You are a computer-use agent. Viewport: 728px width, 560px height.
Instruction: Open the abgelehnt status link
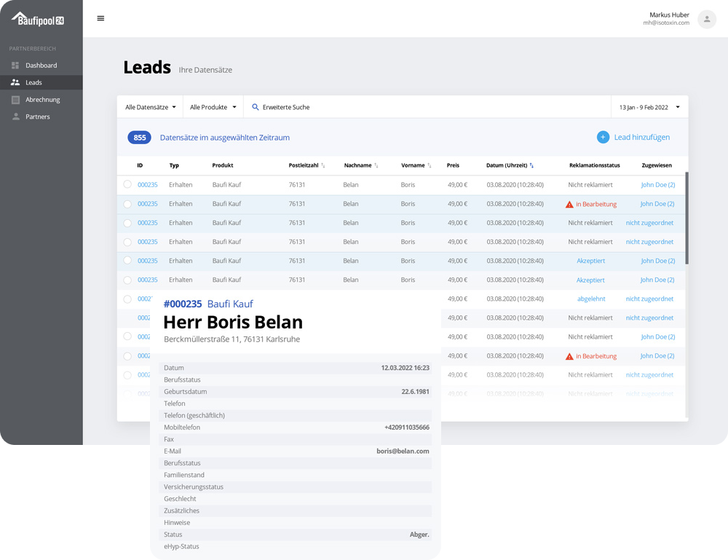coord(591,299)
